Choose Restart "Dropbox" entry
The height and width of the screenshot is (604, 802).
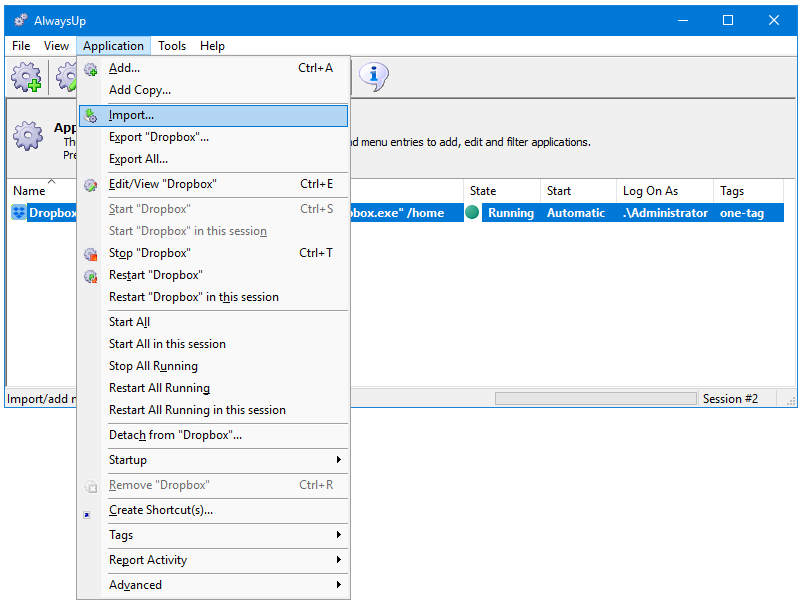point(213,275)
